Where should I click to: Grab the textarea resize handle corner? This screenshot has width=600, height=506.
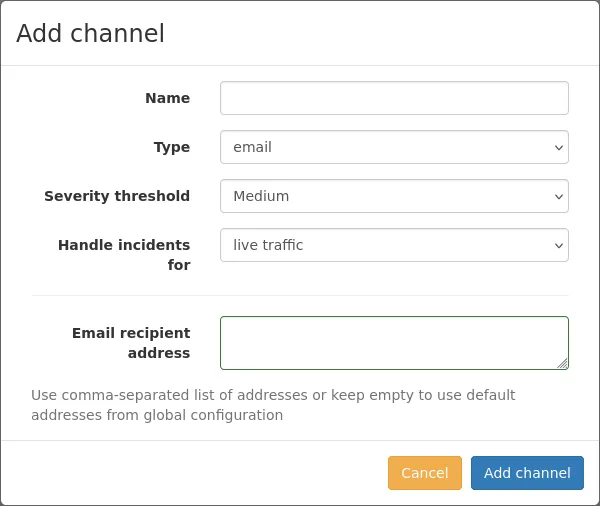coord(563,364)
